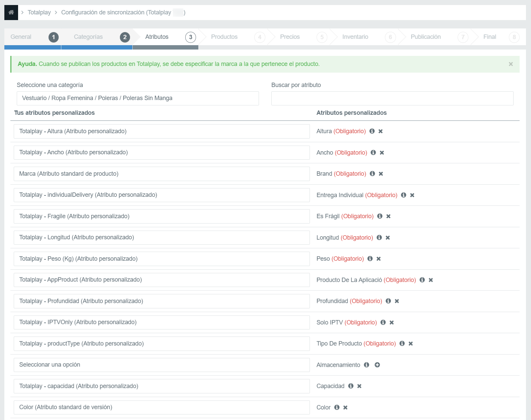Open Totalplay - productType dropdown
The image size is (531, 420).
point(162,344)
